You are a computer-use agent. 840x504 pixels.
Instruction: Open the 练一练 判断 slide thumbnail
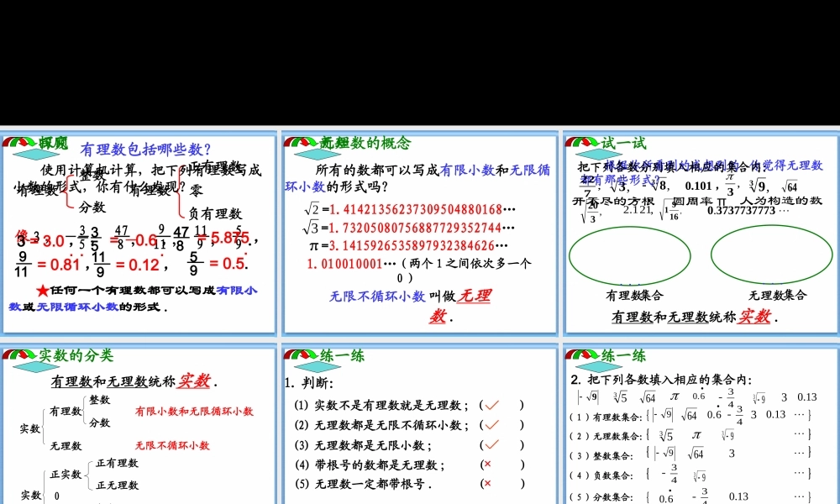(x=421, y=425)
